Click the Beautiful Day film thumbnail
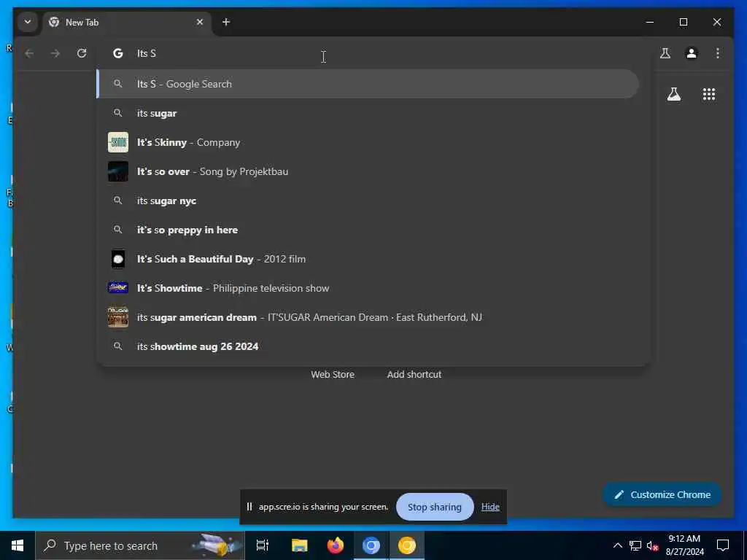The image size is (747, 560). tap(117, 259)
